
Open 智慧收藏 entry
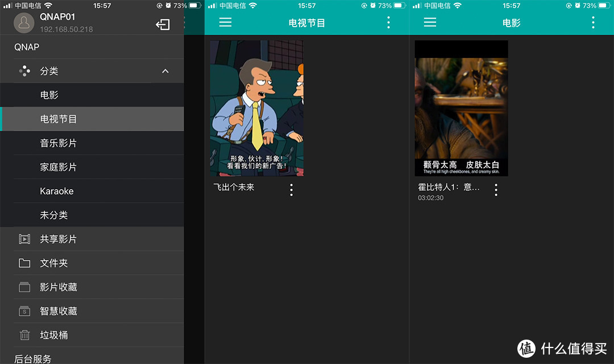pos(92,311)
